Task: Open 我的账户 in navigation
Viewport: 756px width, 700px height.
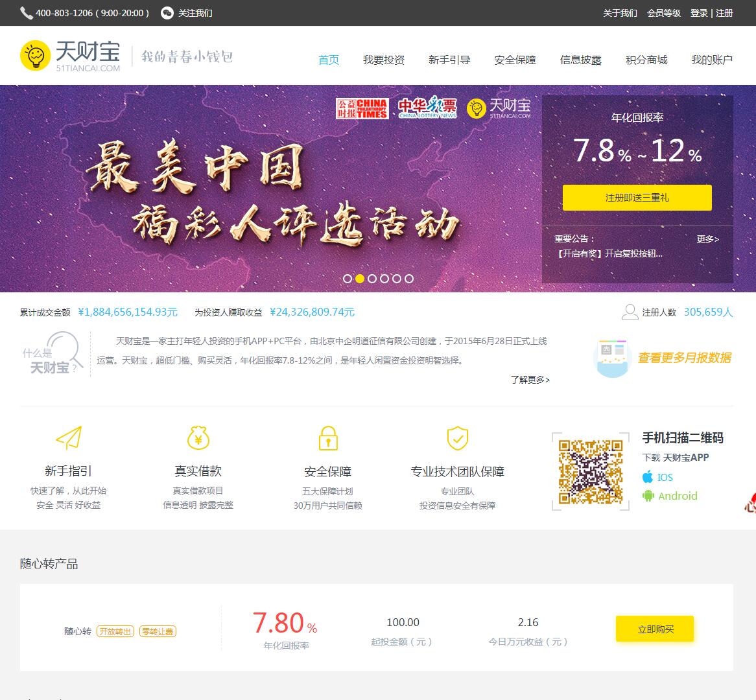Action: pyautogui.click(x=712, y=60)
